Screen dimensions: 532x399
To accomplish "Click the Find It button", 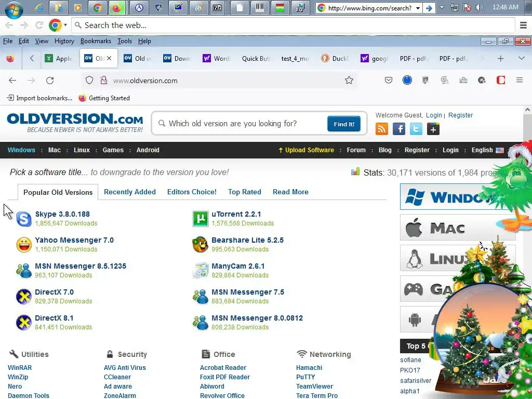I will click(344, 124).
